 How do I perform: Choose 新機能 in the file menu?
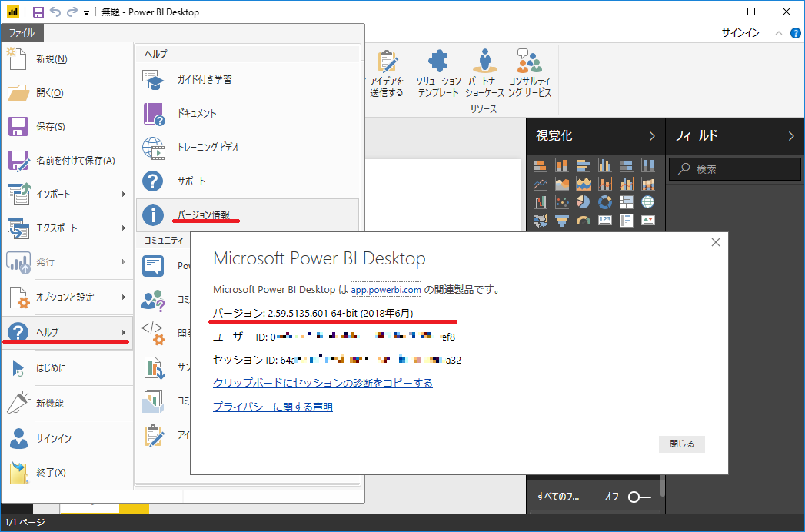pyautogui.click(x=67, y=404)
